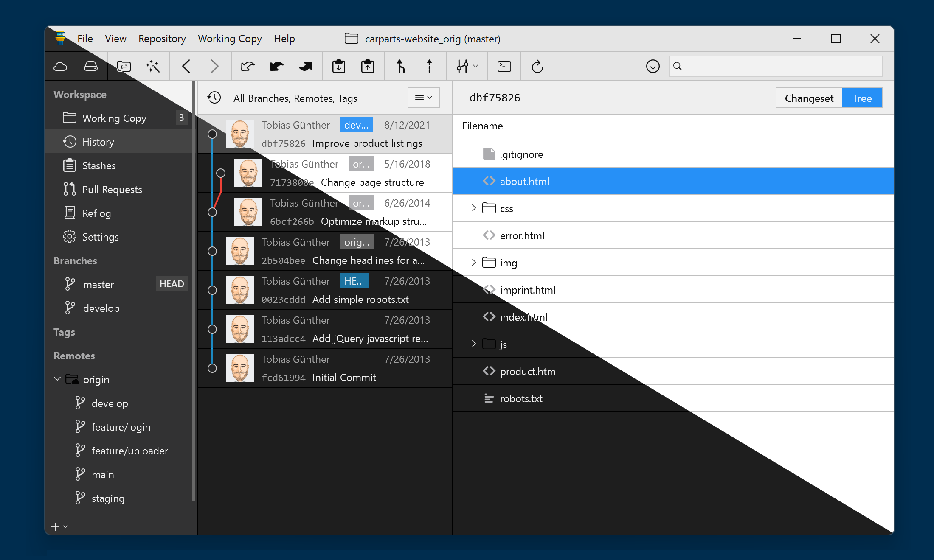Open the Reflog section in the sidebar
Screen dimensions: 934x560
tap(96, 213)
